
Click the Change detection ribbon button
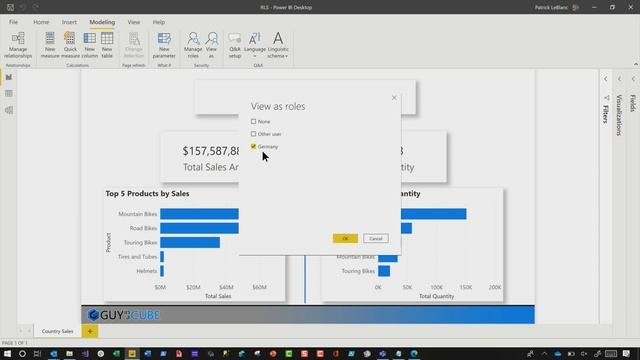tap(134, 45)
